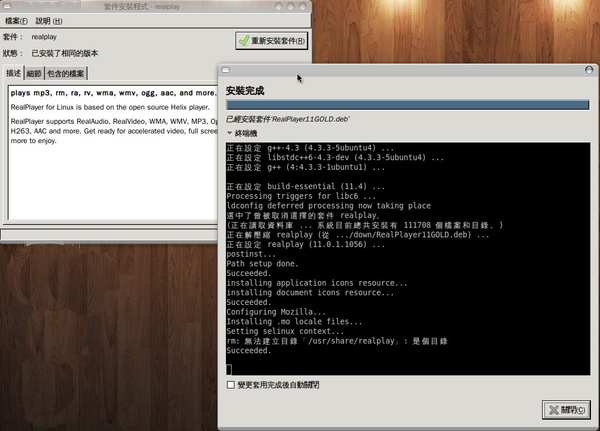Click the 重新安裝套件 reinstall button
Image resolution: width=600 pixels, height=431 pixels.
[x=271, y=41]
